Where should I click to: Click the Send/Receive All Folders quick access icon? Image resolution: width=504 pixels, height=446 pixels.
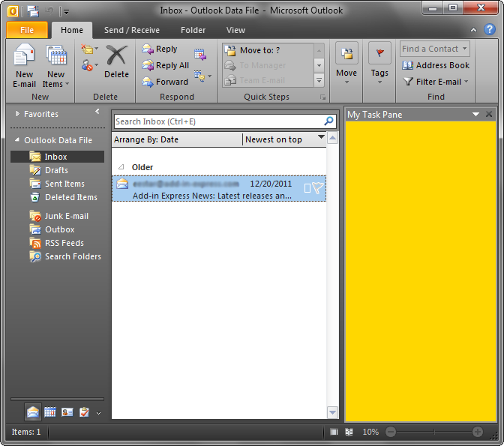click(x=33, y=11)
